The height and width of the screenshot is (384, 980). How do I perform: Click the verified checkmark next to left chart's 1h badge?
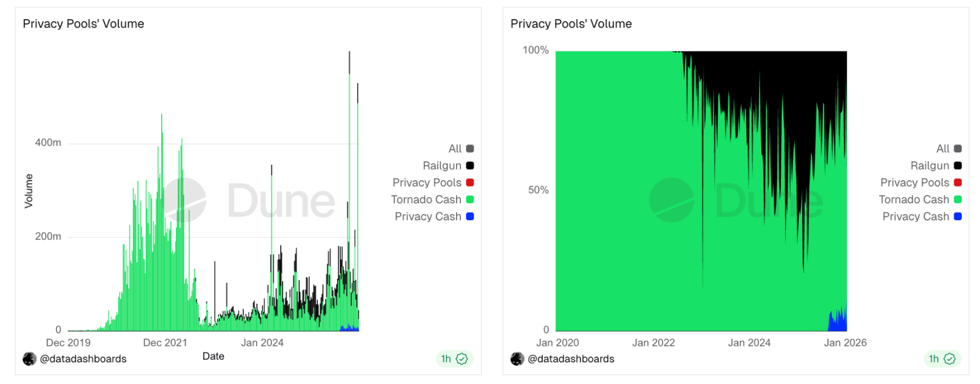pos(461,359)
